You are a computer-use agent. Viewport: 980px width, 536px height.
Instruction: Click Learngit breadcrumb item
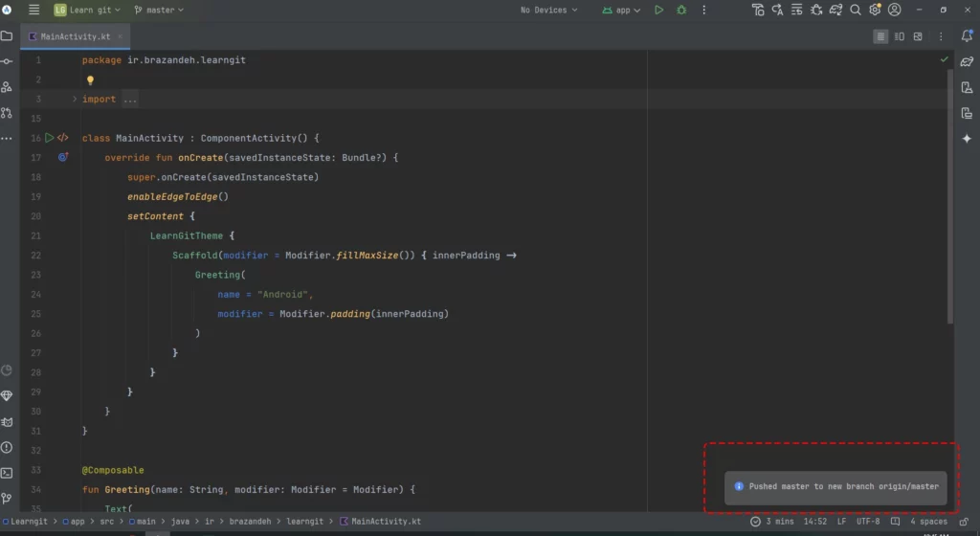pos(25,522)
